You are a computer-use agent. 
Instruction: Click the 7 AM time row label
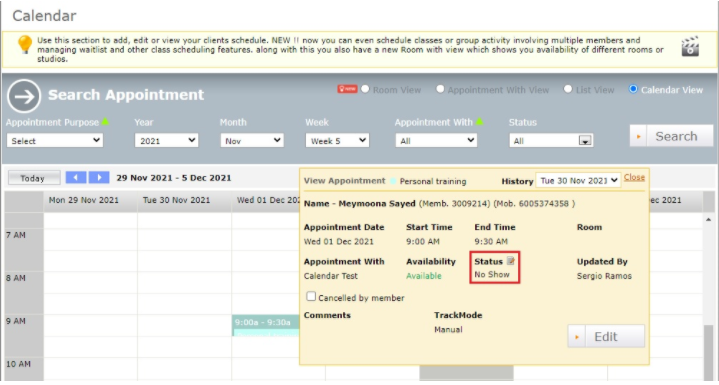[16, 235]
